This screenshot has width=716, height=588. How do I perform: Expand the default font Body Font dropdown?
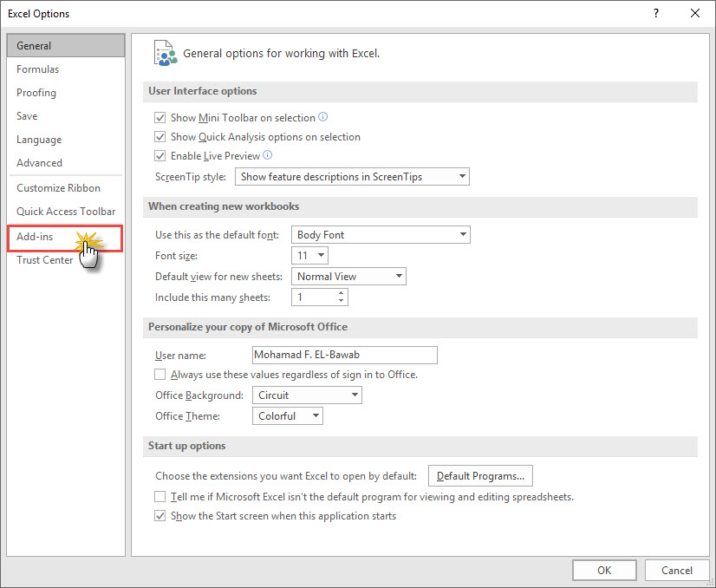click(381, 235)
